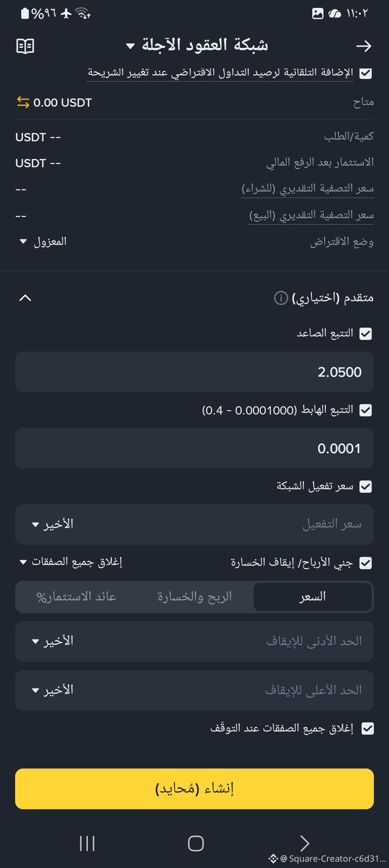Switch to عائد الاستثمار% tab
Viewport: 389px width, 868px height.
pyautogui.click(x=76, y=597)
